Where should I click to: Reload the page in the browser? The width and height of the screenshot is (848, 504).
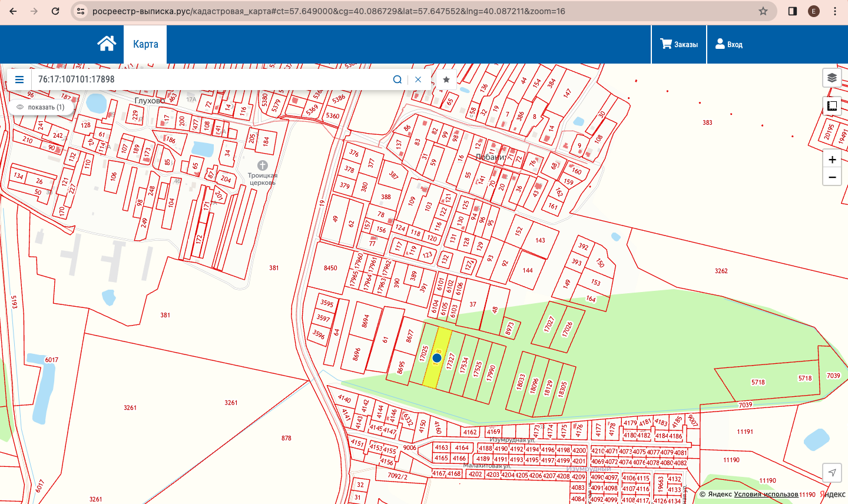click(x=55, y=11)
